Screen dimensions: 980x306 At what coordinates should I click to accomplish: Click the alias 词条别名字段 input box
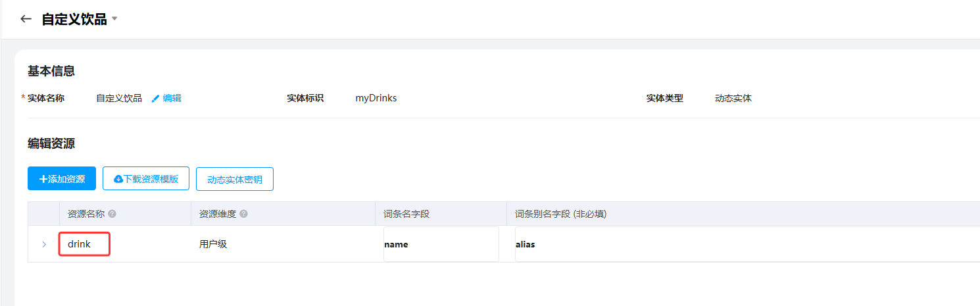click(747, 244)
